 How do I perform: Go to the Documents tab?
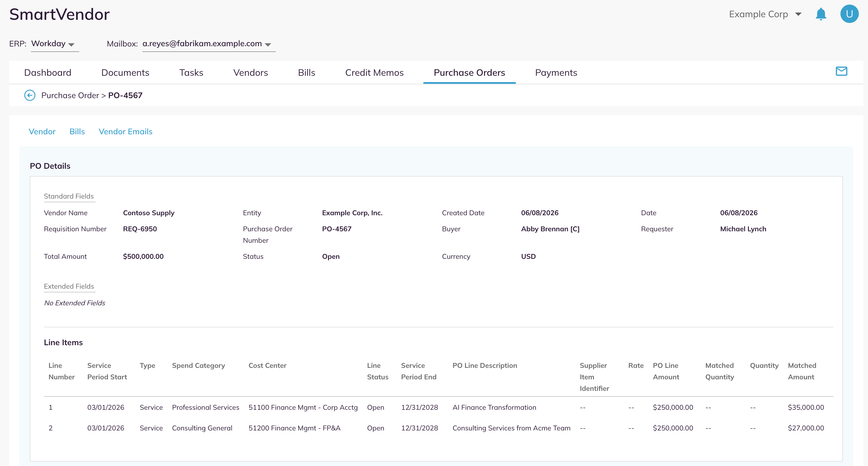[x=125, y=73]
